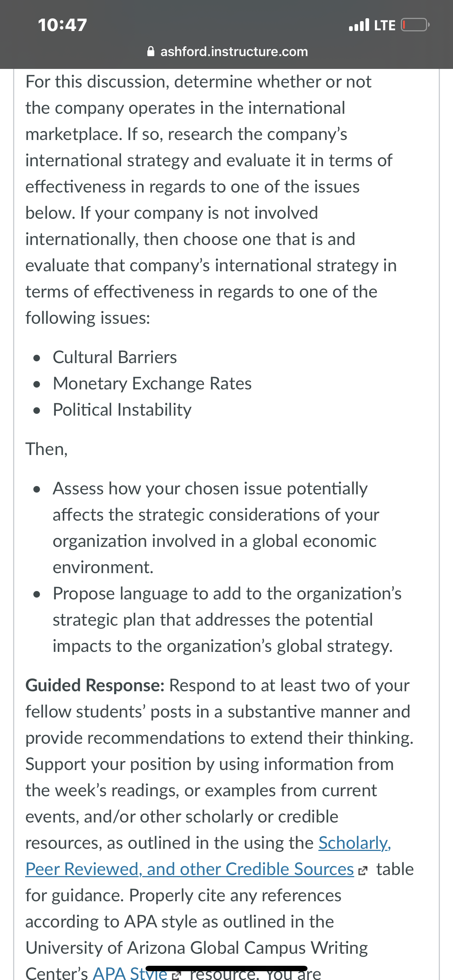Tap the Cultural Barriers bullet item
This screenshot has width=453, height=980.
115,357
